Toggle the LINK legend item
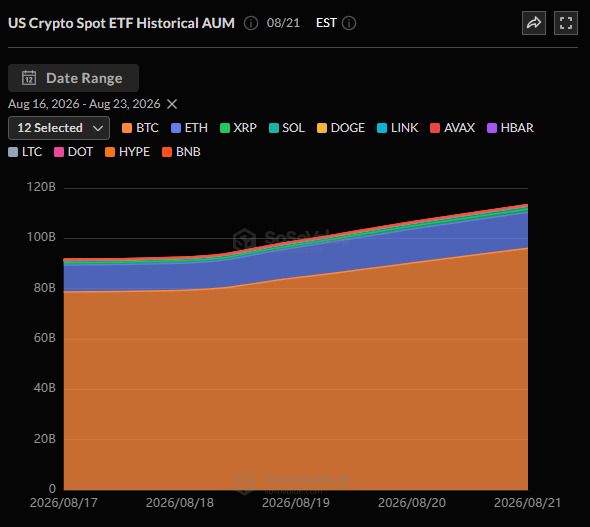The width and height of the screenshot is (590, 527). (x=397, y=128)
